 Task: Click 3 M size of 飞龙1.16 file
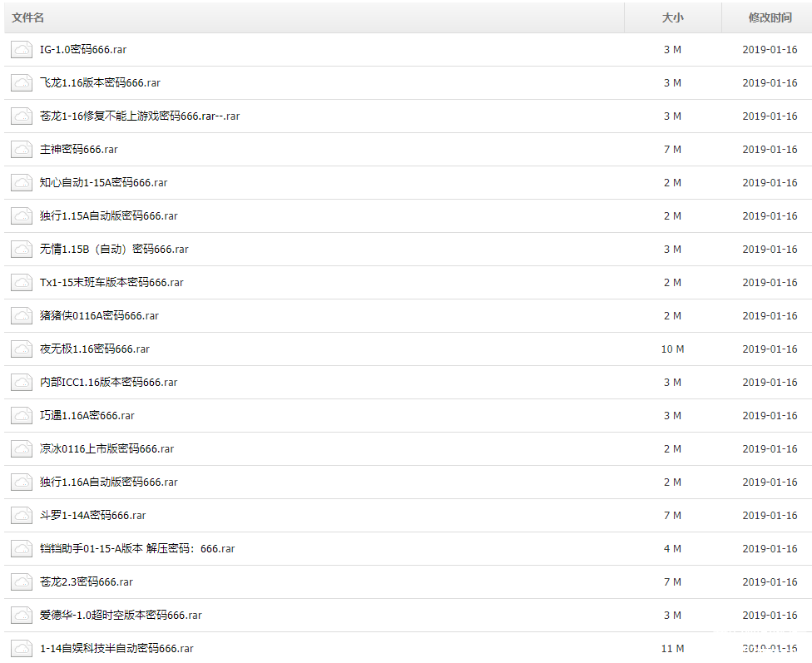[673, 83]
